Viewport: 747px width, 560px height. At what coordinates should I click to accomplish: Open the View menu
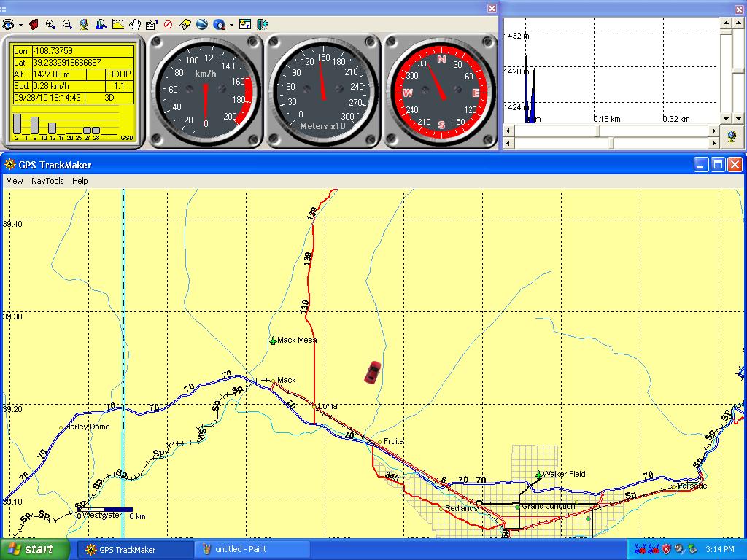[x=15, y=181]
